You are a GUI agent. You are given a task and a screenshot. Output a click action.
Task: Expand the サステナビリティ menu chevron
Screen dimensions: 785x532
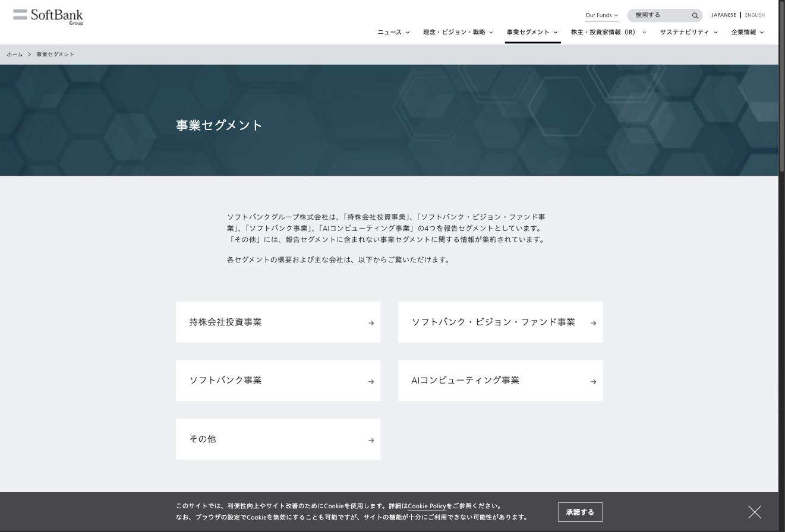(715, 33)
